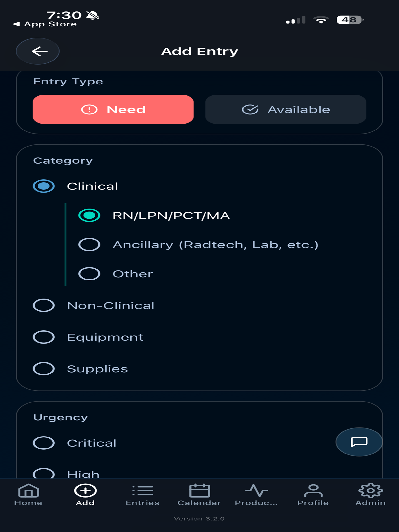The width and height of the screenshot is (399, 532).
Task: Choose the Available entry type
Action: tap(286, 109)
